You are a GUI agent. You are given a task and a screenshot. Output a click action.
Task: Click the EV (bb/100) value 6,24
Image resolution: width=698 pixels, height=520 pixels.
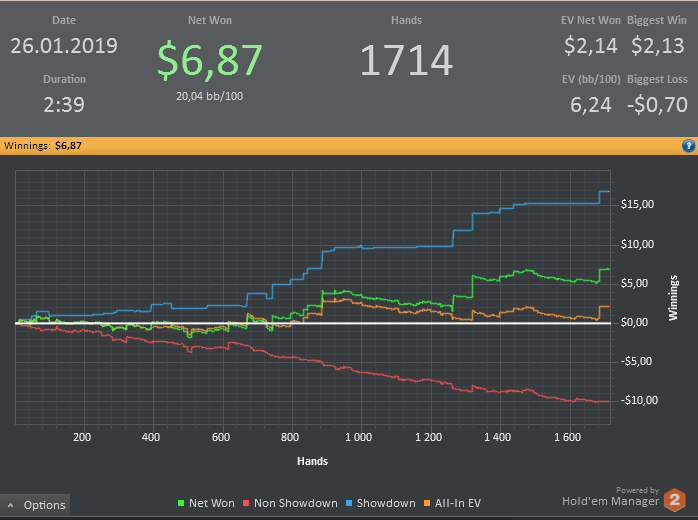click(x=591, y=105)
